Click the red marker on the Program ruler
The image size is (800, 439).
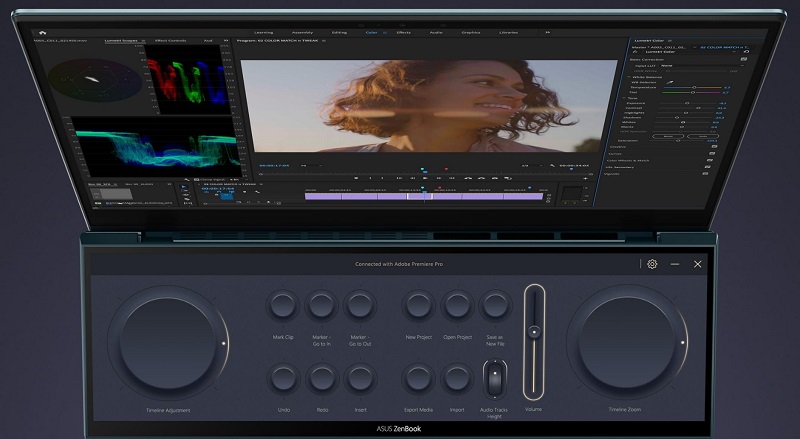click(446, 169)
